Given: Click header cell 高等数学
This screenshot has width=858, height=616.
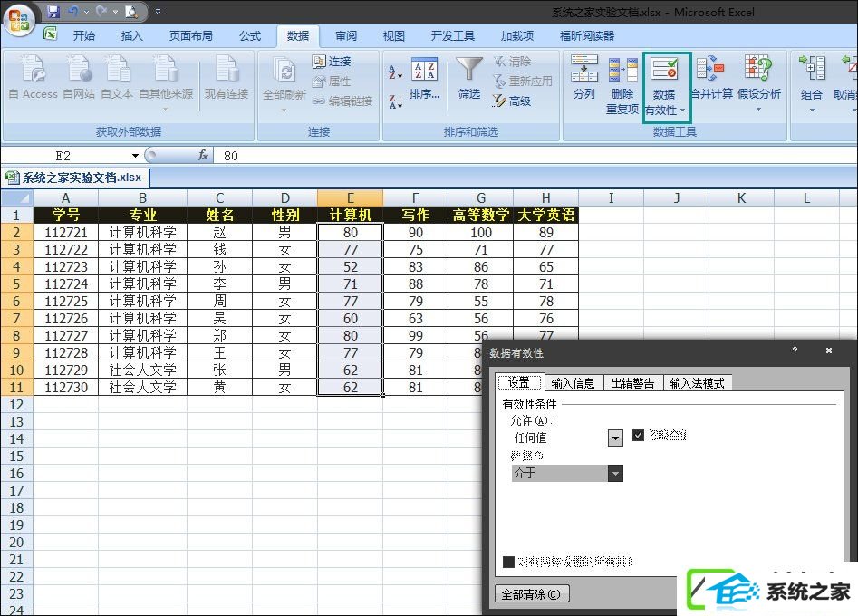Looking at the screenshot, I should (x=480, y=215).
